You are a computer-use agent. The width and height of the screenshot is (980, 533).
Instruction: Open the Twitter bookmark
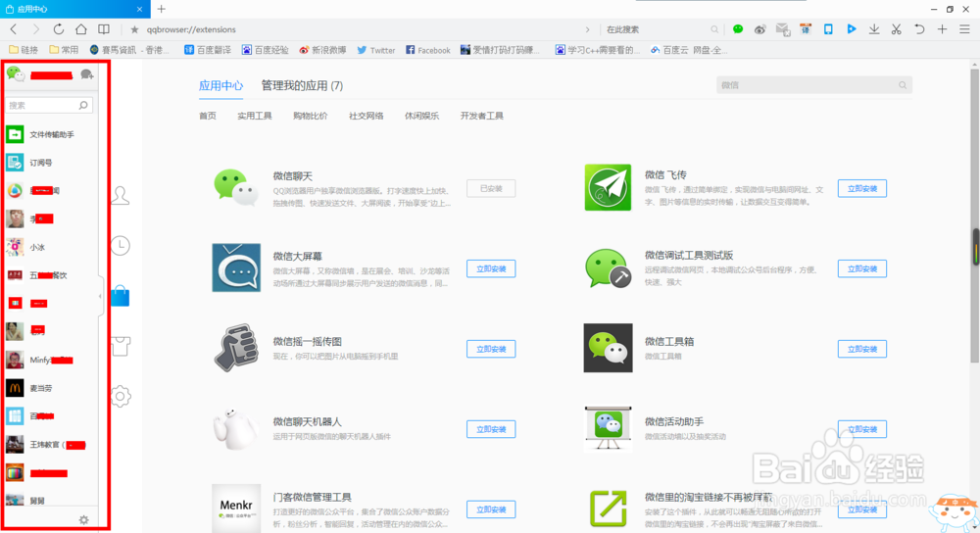click(376, 50)
